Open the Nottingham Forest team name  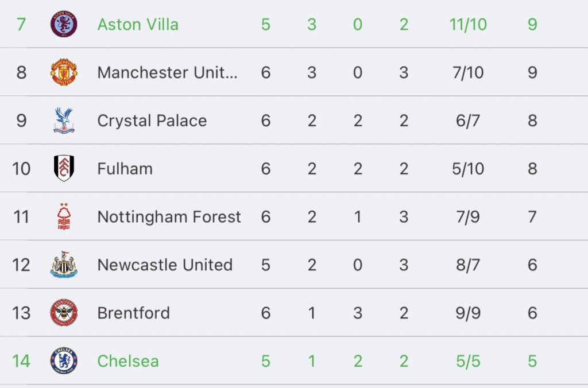(169, 217)
